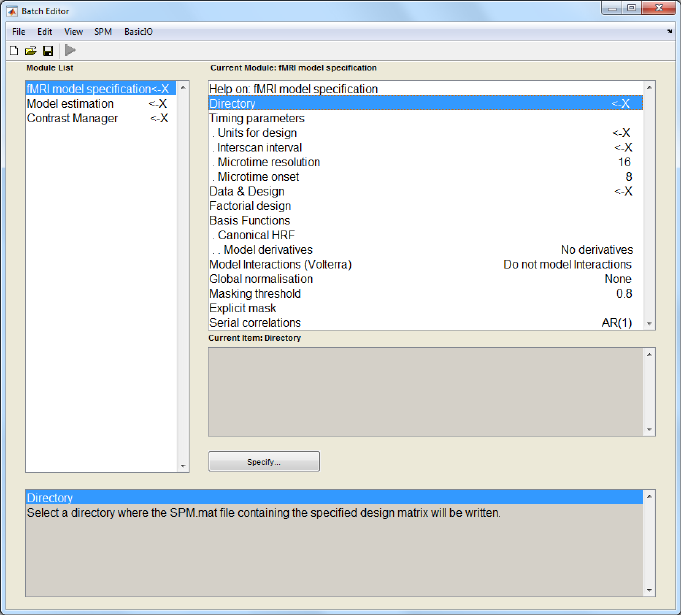The height and width of the screenshot is (615, 681).
Task: Select the Basis Functions row
Action: tap(426, 221)
